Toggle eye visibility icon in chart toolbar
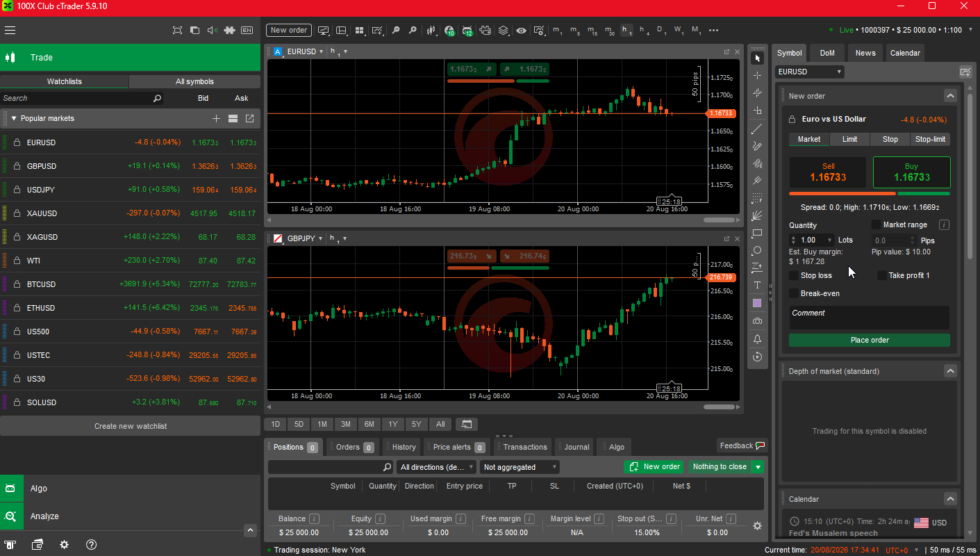The image size is (980, 556). pos(521,31)
